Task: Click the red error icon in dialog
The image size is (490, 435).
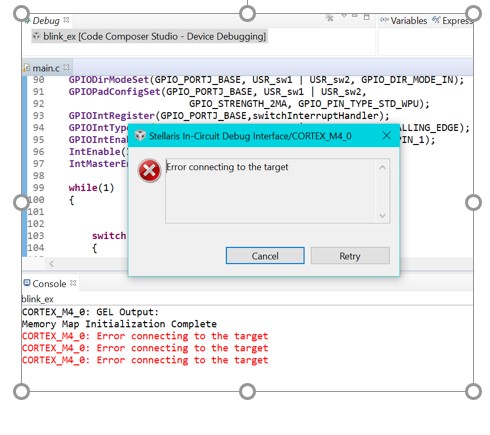Action: 149,171
